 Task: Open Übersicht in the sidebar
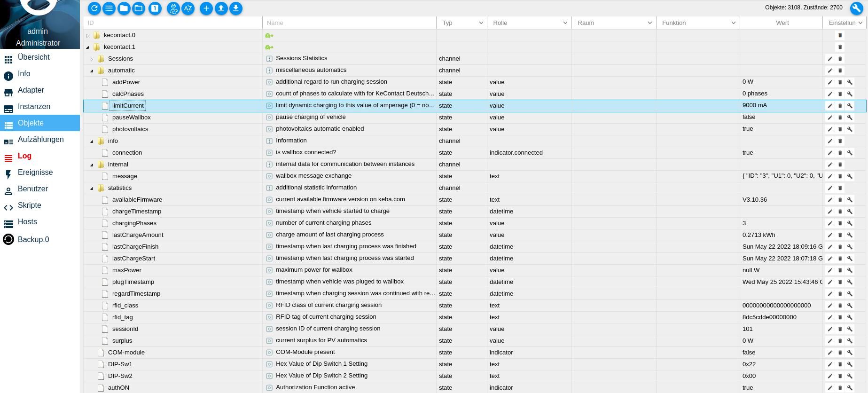tap(40, 57)
